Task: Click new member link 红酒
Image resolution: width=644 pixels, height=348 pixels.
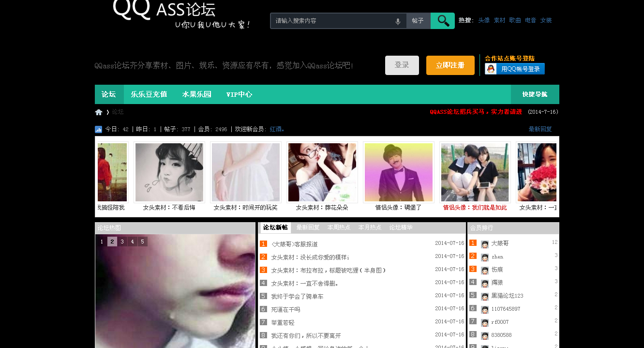Action: [277, 129]
